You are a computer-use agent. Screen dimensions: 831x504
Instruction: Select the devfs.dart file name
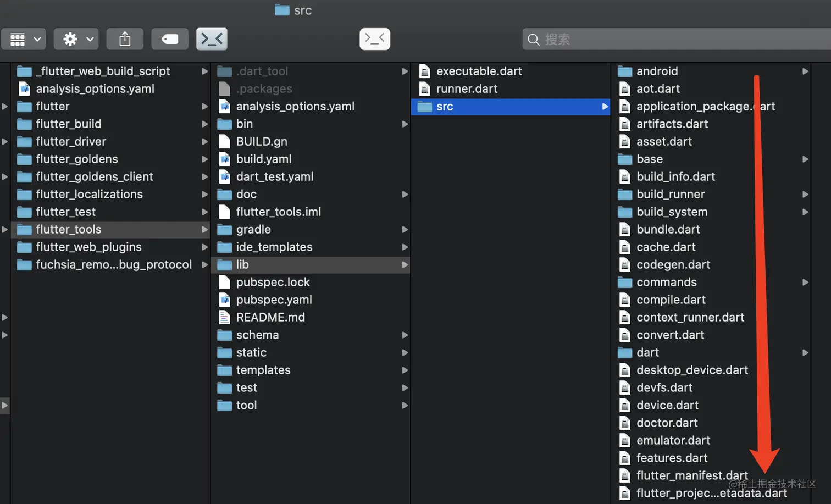(664, 388)
